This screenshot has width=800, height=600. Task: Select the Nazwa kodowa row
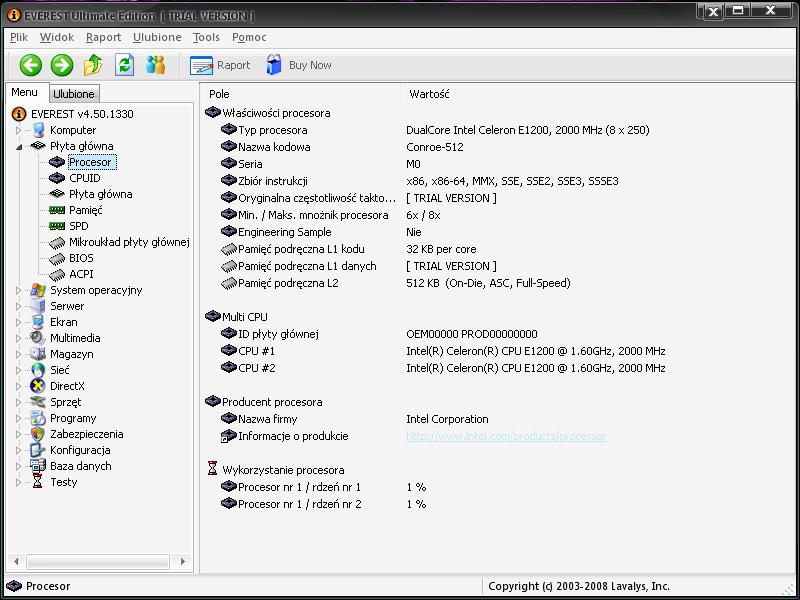[342, 147]
